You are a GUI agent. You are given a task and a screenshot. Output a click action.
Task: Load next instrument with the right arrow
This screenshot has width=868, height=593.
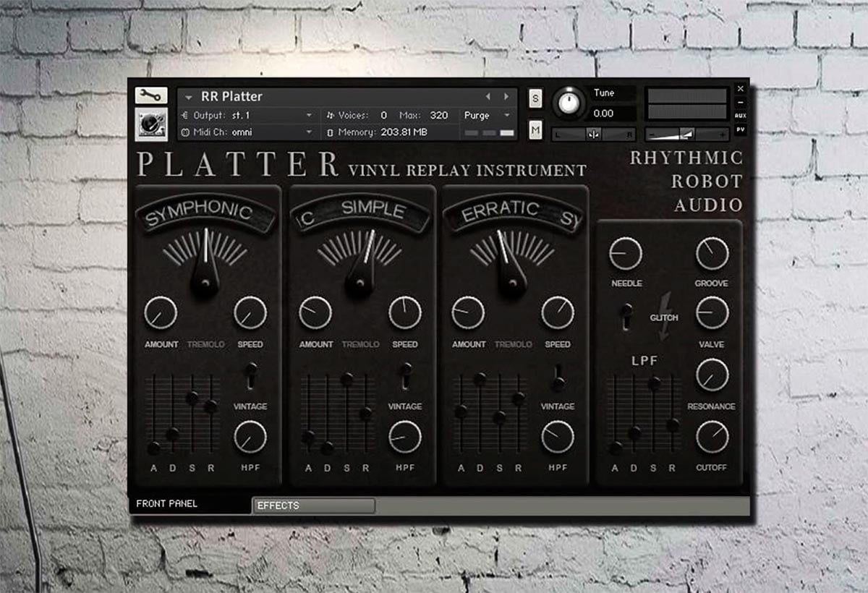[506, 96]
